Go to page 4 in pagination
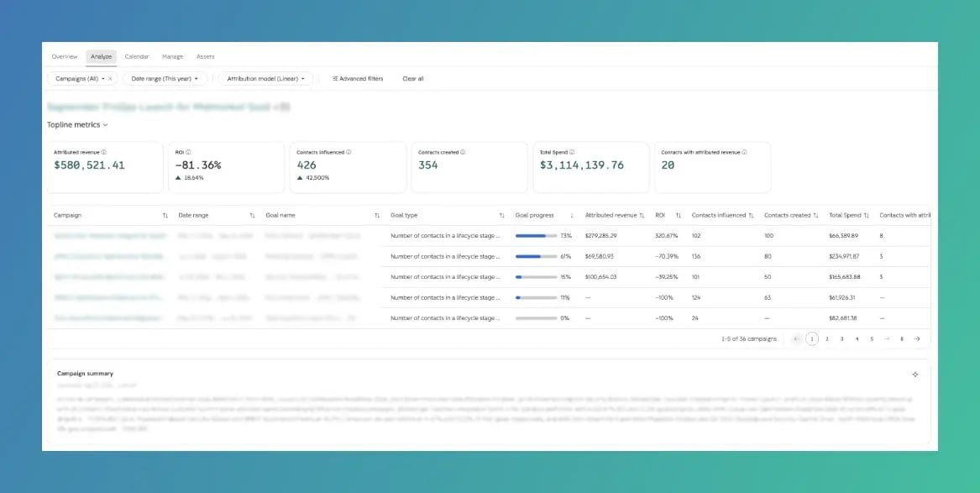 (x=857, y=338)
